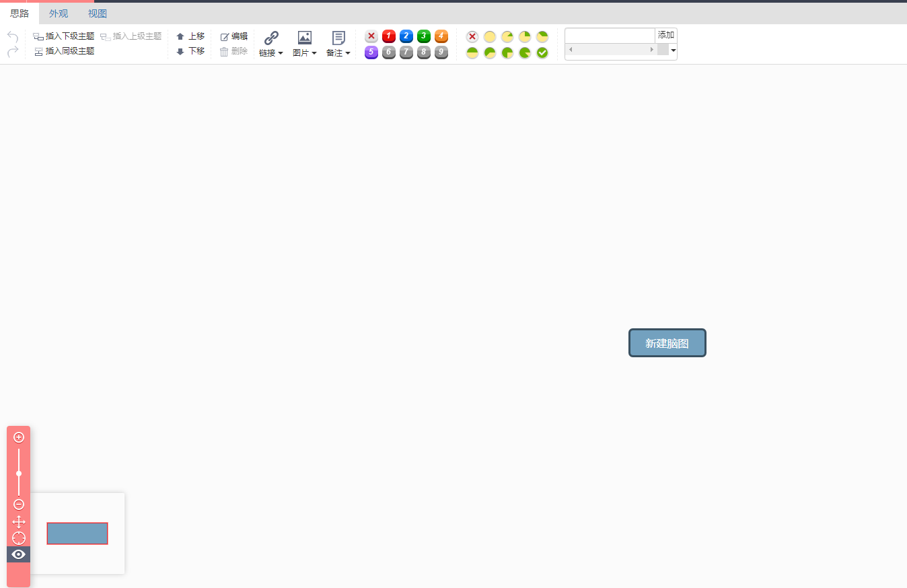Screen dimensions: 907x588
Task: Switch to the 外观 tab
Action: point(59,13)
